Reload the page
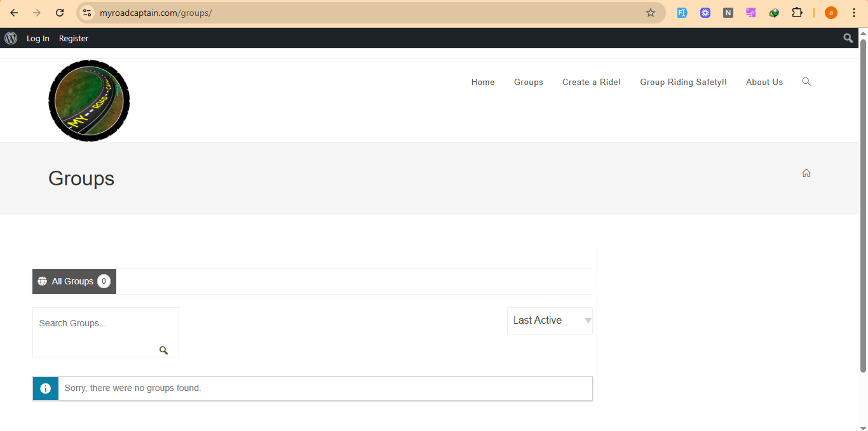This screenshot has width=868, height=431. tap(60, 13)
